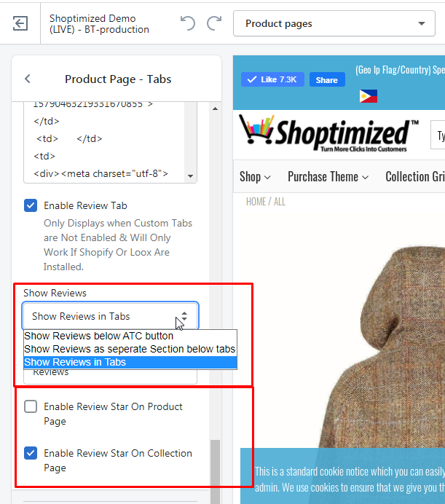Screen dimensions: 445x504
Task: Click the Shoptimized Demo store title
Action: click(99, 24)
